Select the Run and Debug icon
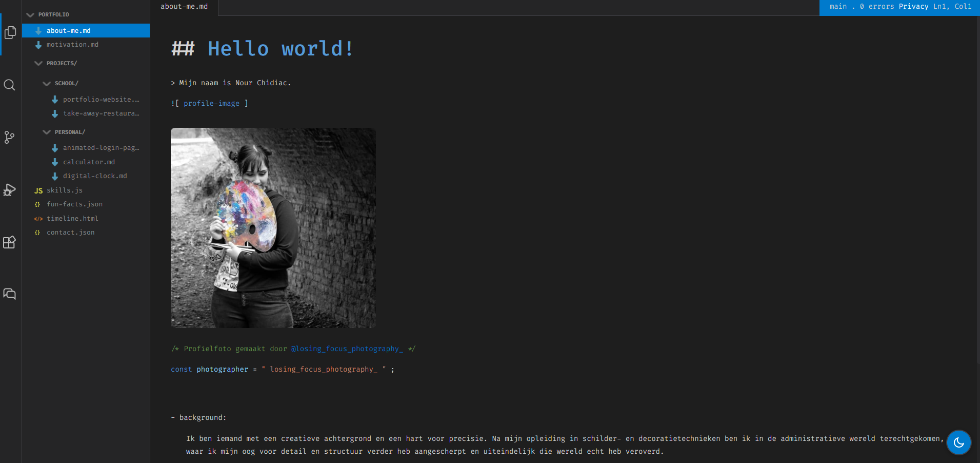The width and height of the screenshot is (980, 463). pos(9,189)
